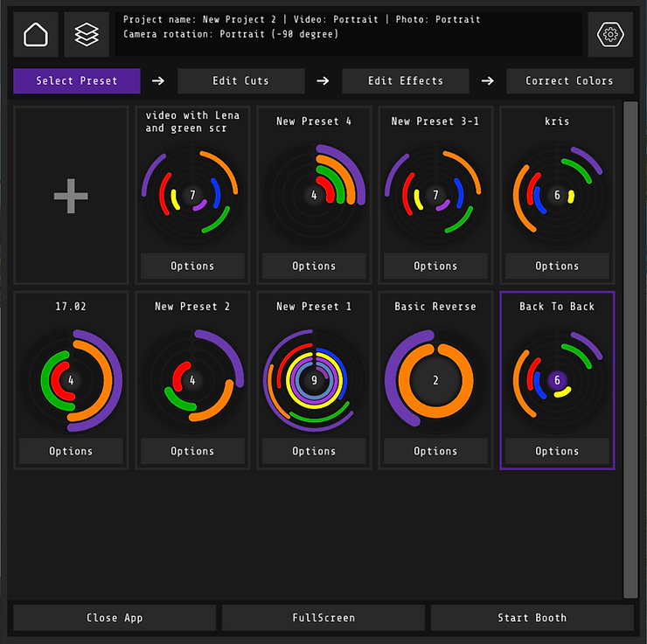Open Options for video with Lena preset
This screenshot has width=647, height=644.
click(x=192, y=266)
